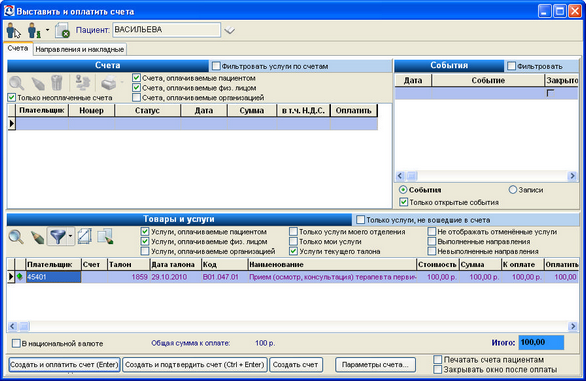Click the Наименование column header
Viewport: 586px width, 381px height.
(332, 264)
